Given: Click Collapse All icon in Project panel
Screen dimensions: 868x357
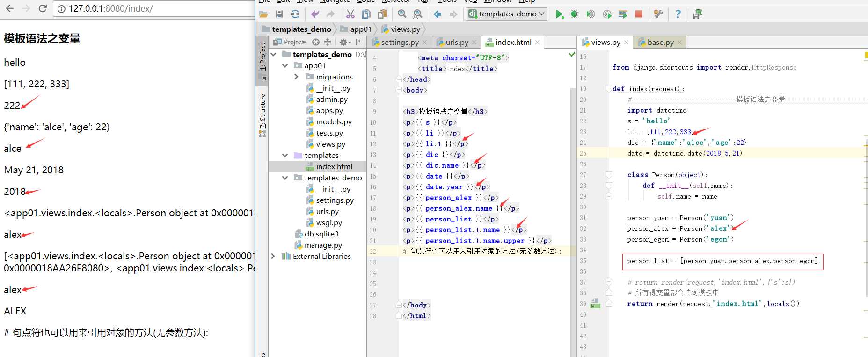Looking at the screenshot, I should [x=328, y=42].
